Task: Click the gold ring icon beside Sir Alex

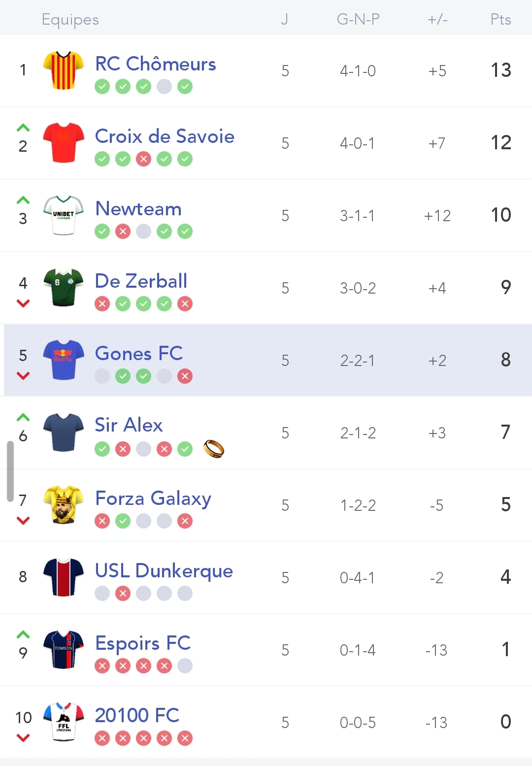Action: point(214,449)
